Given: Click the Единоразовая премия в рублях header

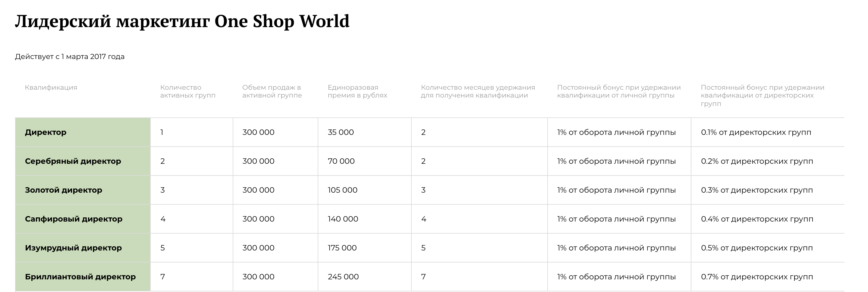Looking at the screenshot, I should pyautogui.click(x=357, y=91).
